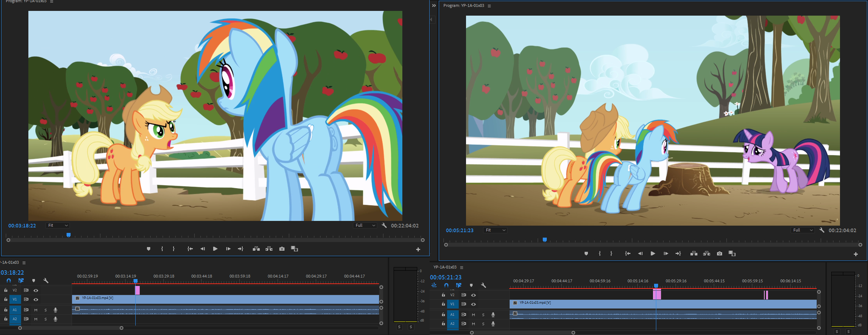Image resolution: width=868 pixels, height=335 pixels.
Task: Click the 00:05:21:23 timecode in right monitor
Action: 459,230
